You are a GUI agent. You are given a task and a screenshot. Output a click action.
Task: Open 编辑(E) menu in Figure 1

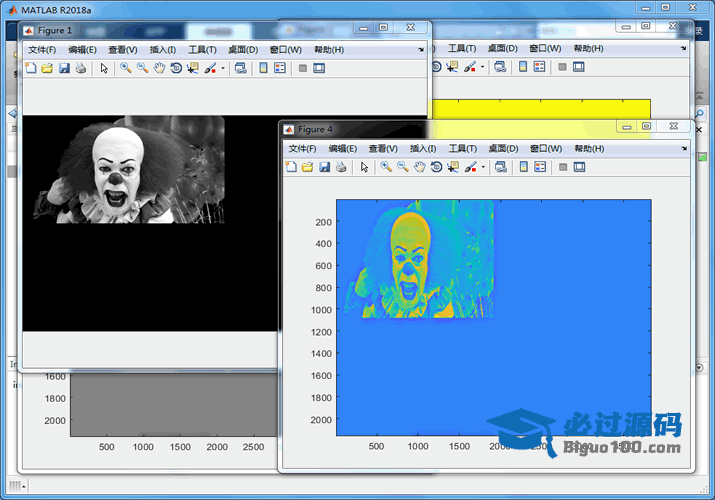coord(82,50)
